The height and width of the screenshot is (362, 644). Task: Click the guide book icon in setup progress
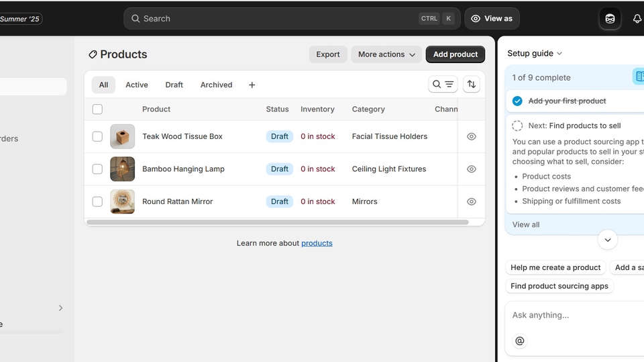click(639, 76)
